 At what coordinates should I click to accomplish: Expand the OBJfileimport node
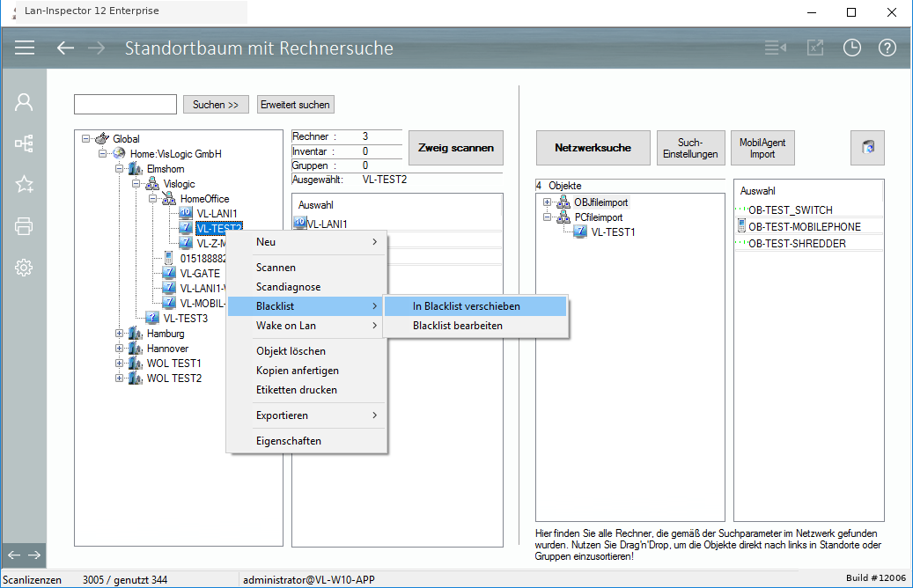548,202
